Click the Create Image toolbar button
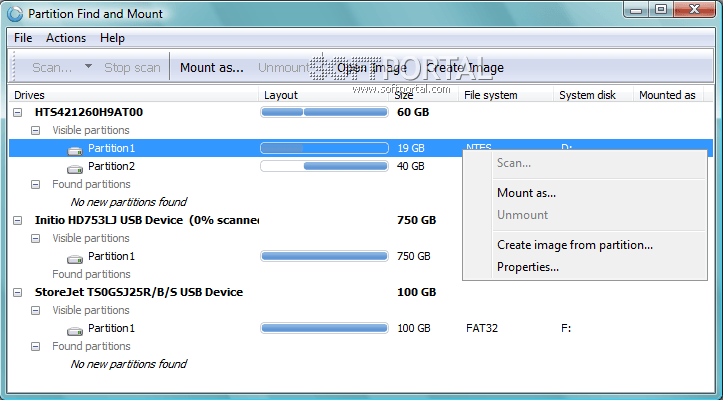The image size is (723, 400). tap(465, 67)
